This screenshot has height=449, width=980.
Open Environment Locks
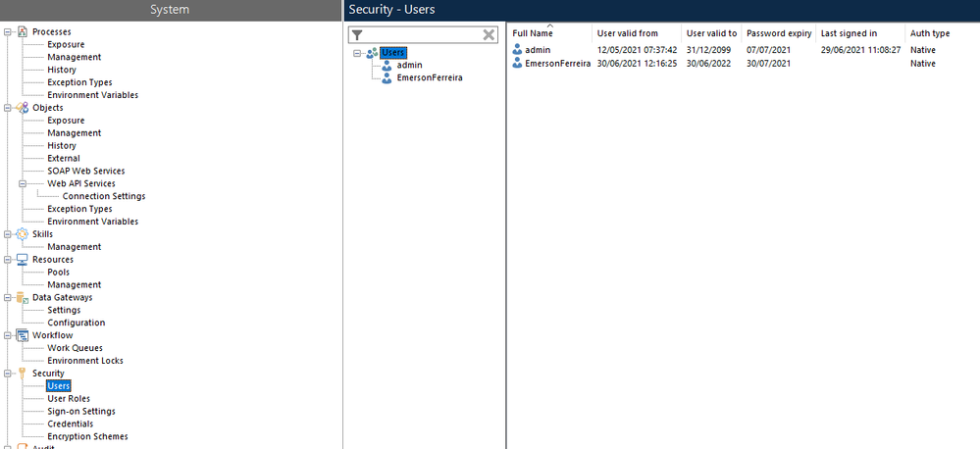pyautogui.click(x=85, y=361)
